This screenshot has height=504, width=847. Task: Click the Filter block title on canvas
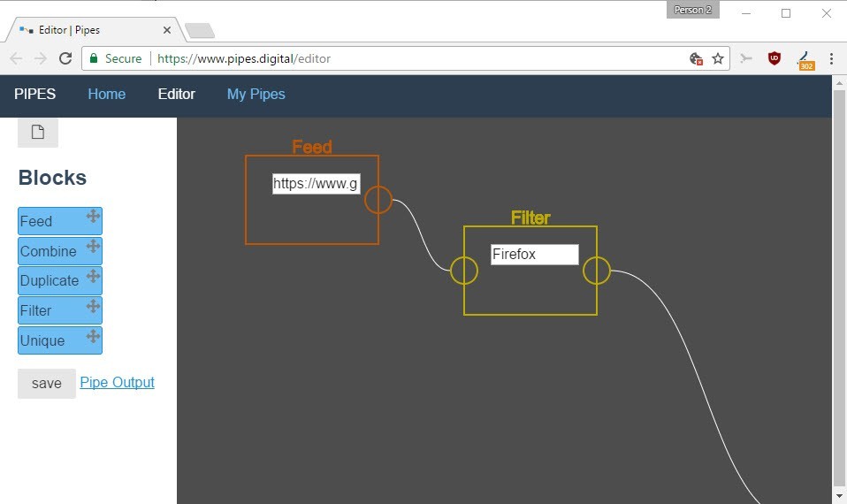[x=530, y=218]
